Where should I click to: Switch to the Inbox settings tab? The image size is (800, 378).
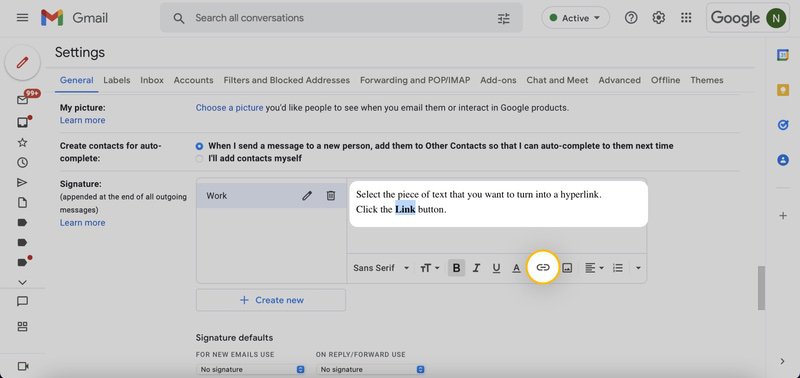[x=152, y=80]
